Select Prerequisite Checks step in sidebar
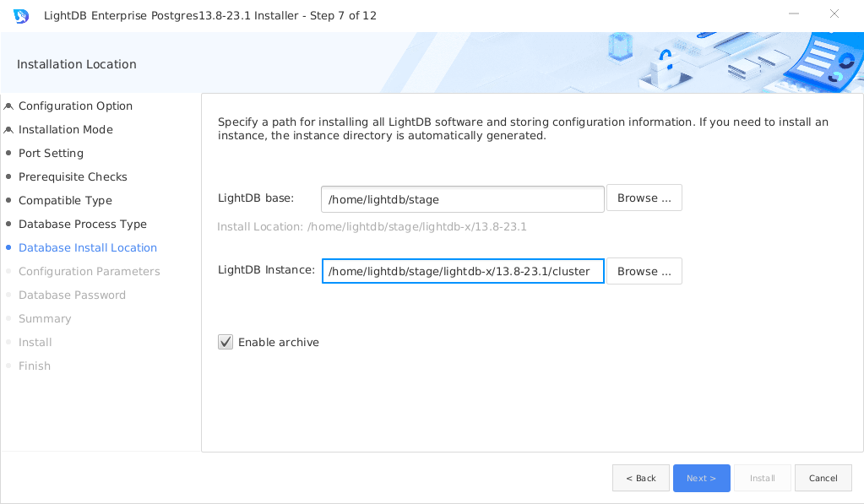This screenshot has height=504, width=864. pyautogui.click(x=73, y=176)
